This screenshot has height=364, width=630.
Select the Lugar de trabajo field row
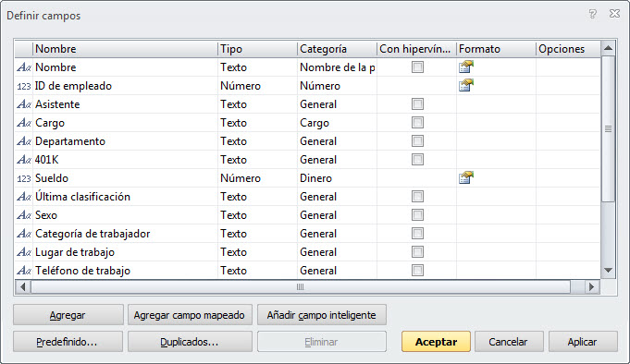point(307,252)
